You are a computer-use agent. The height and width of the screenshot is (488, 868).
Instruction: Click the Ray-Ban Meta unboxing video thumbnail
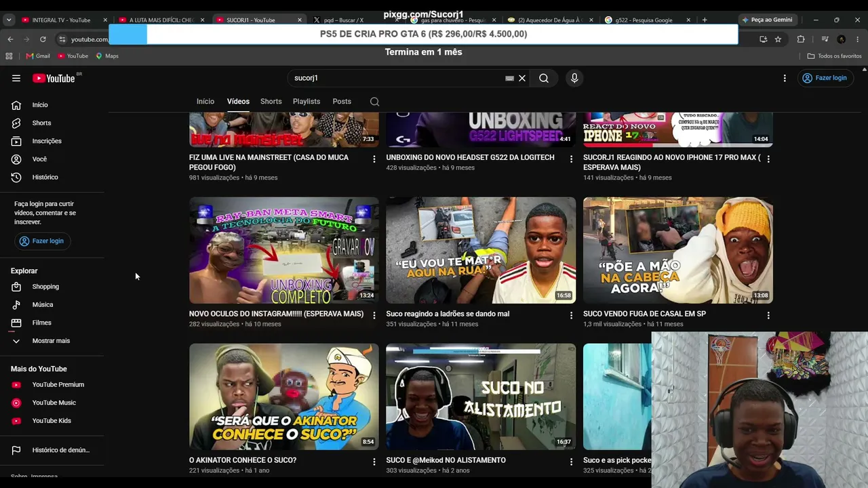tap(284, 250)
